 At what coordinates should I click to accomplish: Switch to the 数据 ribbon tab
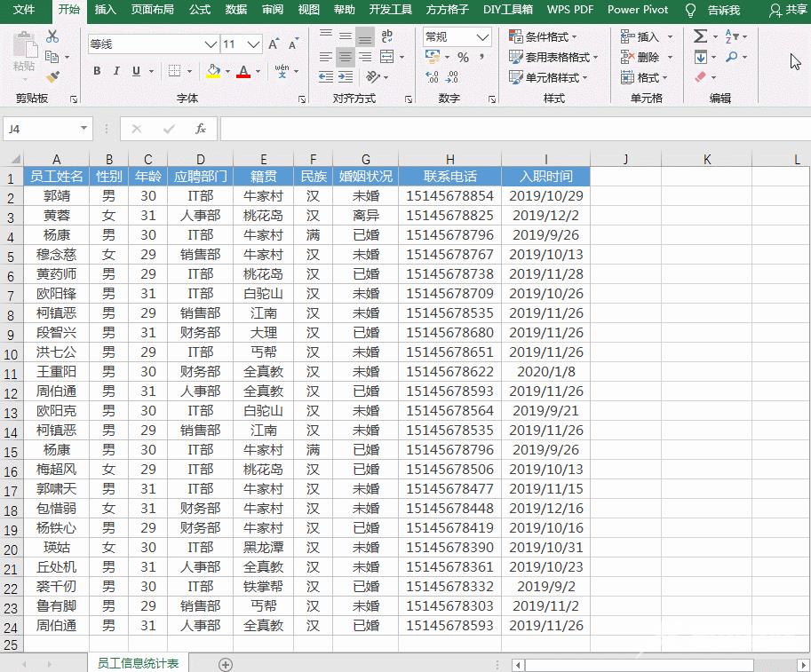click(235, 11)
